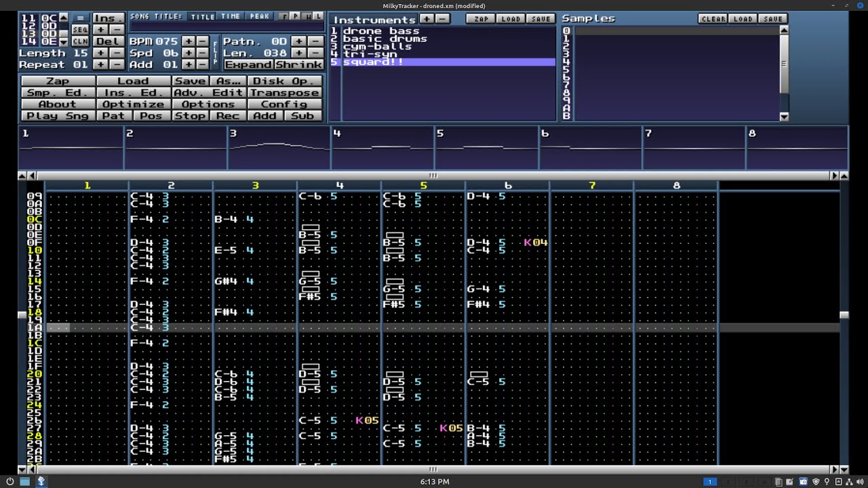The height and width of the screenshot is (488, 868).
Task: Open the Smp. Ed. sample editor
Action: click(58, 93)
